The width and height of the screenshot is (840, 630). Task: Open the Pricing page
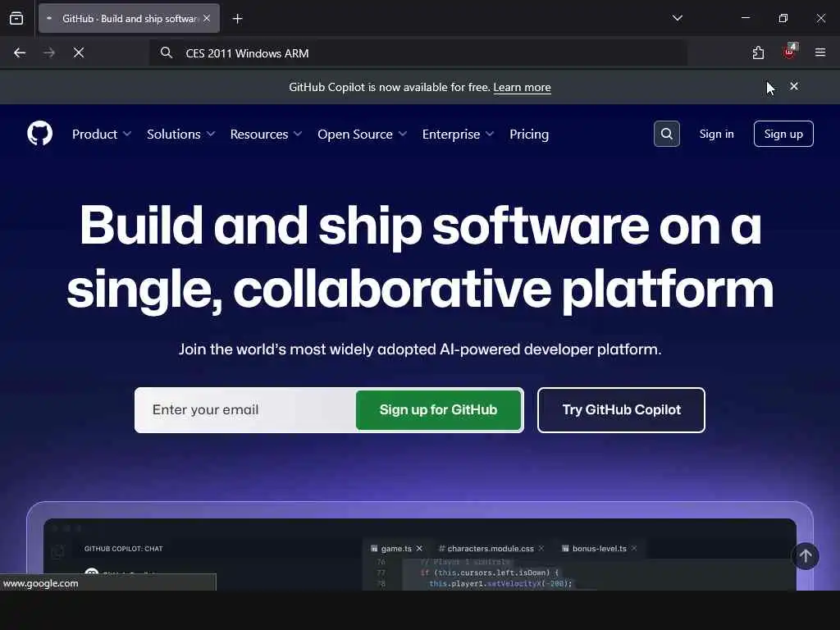(529, 134)
